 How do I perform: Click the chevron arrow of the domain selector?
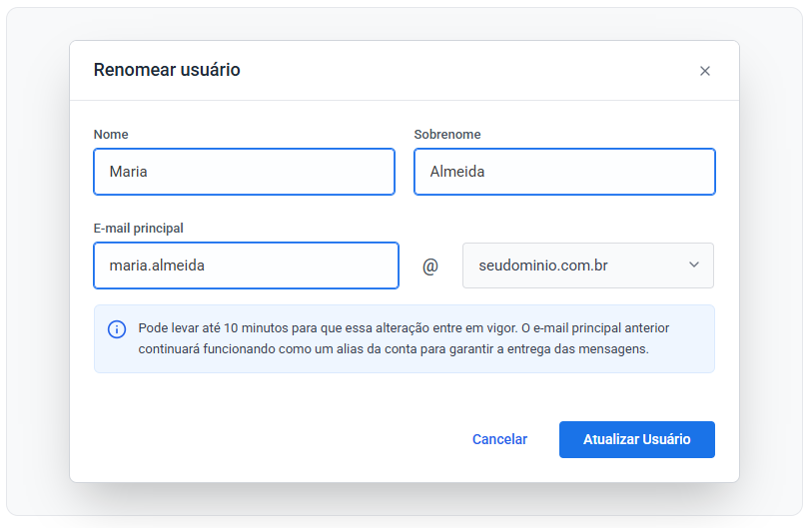pyautogui.click(x=694, y=265)
